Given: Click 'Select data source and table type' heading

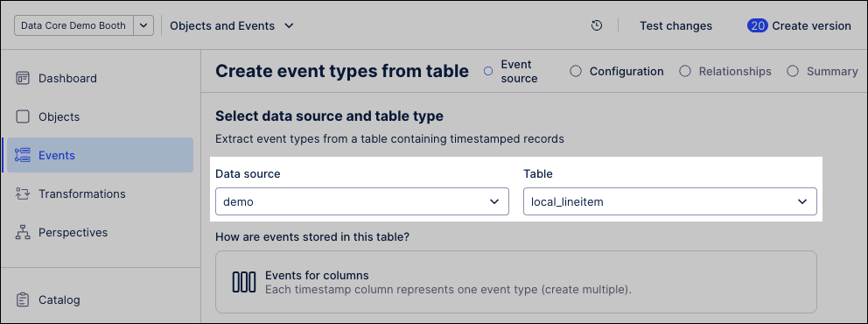Looking at the screenshot, I should (329, 116).
